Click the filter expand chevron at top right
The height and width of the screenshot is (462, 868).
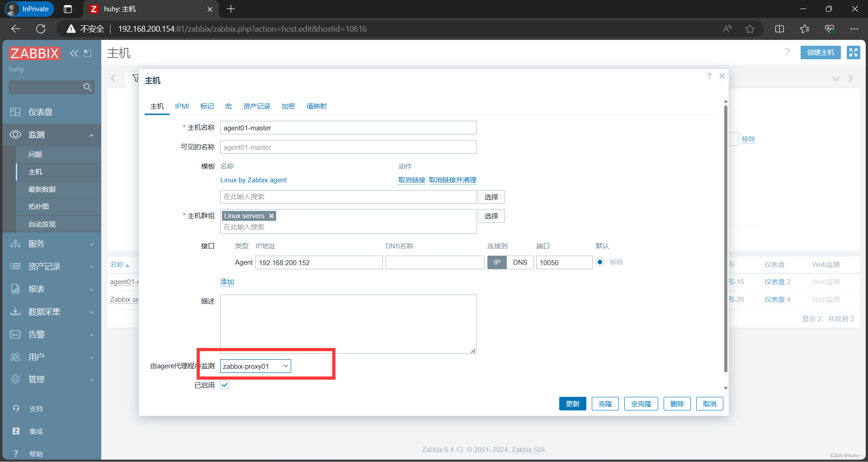[x=836, y=79]
